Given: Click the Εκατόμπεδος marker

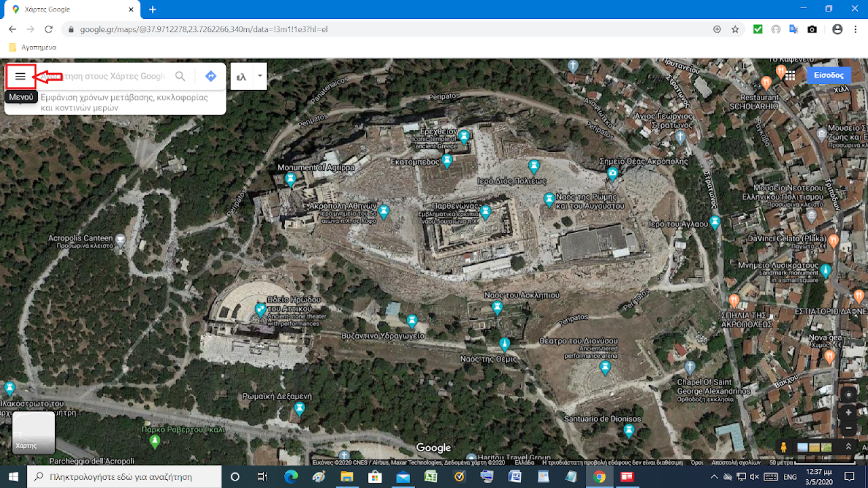Looking at the screenshot, I should pos(446,160).
